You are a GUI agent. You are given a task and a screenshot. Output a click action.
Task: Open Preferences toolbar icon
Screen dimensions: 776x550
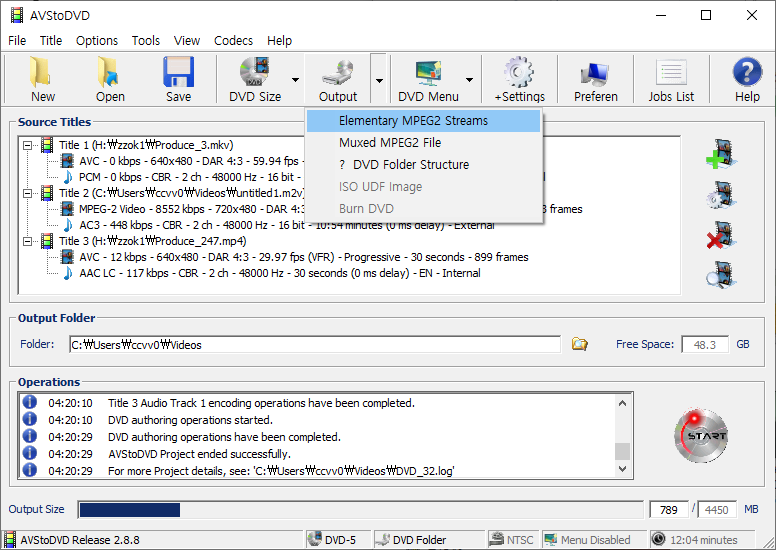click(595, 79)
